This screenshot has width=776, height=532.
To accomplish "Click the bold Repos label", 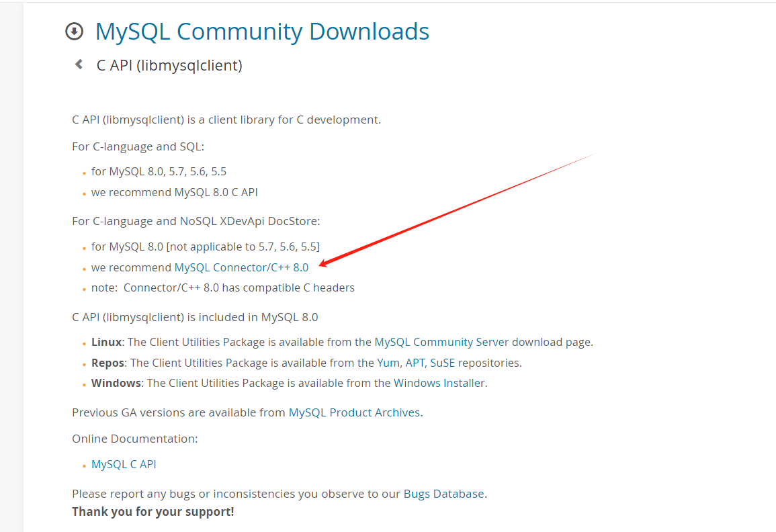I will (108, 363).
